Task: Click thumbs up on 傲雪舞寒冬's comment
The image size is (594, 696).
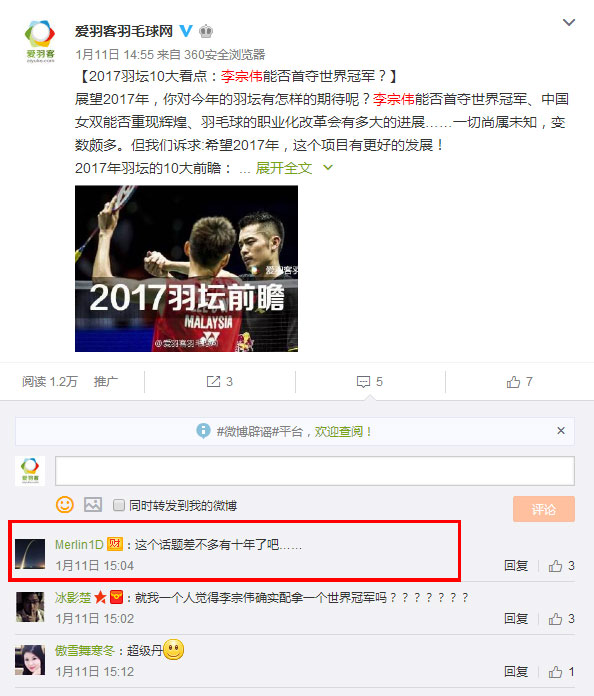Action: [555, 672]
